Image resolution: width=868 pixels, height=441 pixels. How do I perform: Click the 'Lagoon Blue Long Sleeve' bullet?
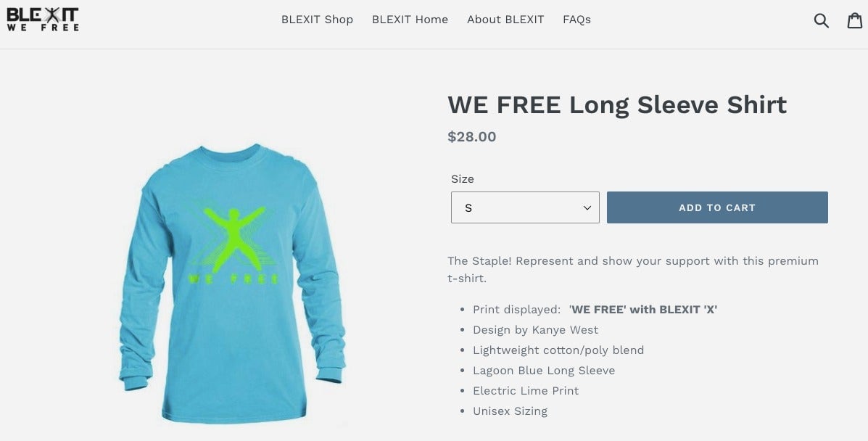tap(544, 371)
